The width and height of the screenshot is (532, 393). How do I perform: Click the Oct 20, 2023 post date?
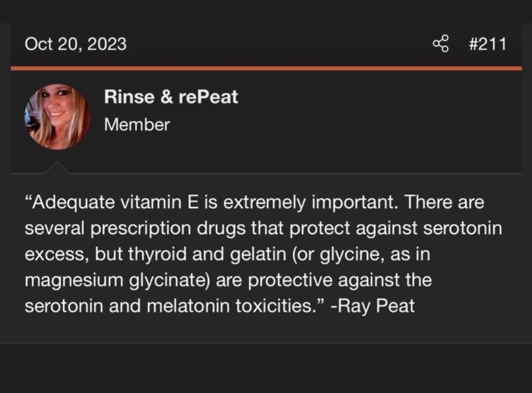coord(76,44)
